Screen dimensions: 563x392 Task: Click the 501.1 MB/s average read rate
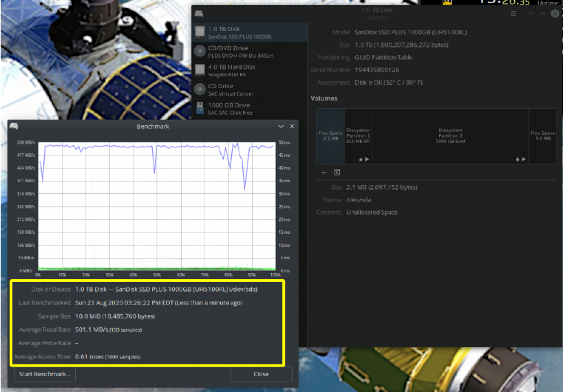click(109, 329)
